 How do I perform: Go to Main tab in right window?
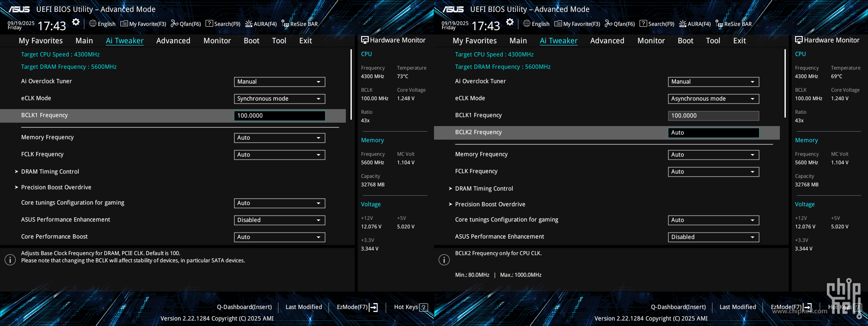click(518, 41)
